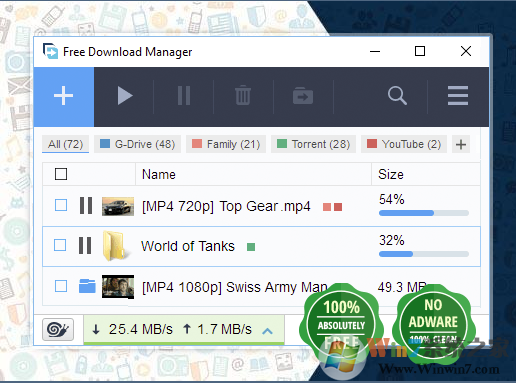Check the Top Gear.mp4 row checkbox
Screen dimensions: 516x383
point(61,205)
